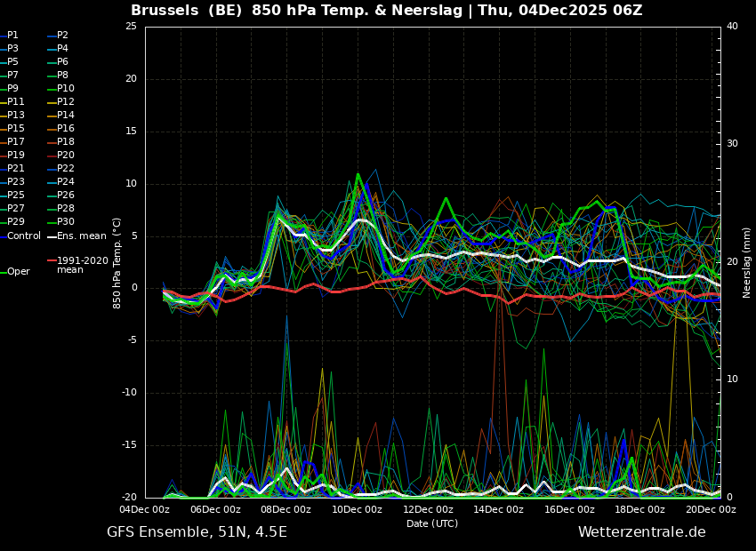The height and width of the screenshot is (551, 756).
Task: Click the 10Dec 00z date label
Action: [x=357, y=510]
